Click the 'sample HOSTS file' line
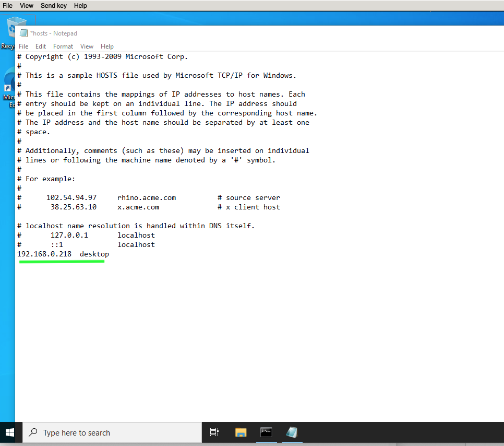This screenshot has height=446, width=504. pos(157,75)
